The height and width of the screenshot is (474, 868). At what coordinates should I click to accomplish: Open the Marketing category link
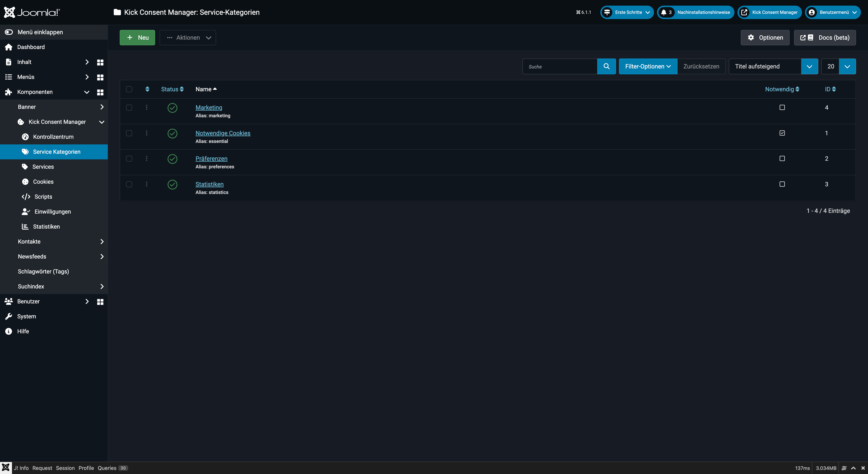point(209,108)
